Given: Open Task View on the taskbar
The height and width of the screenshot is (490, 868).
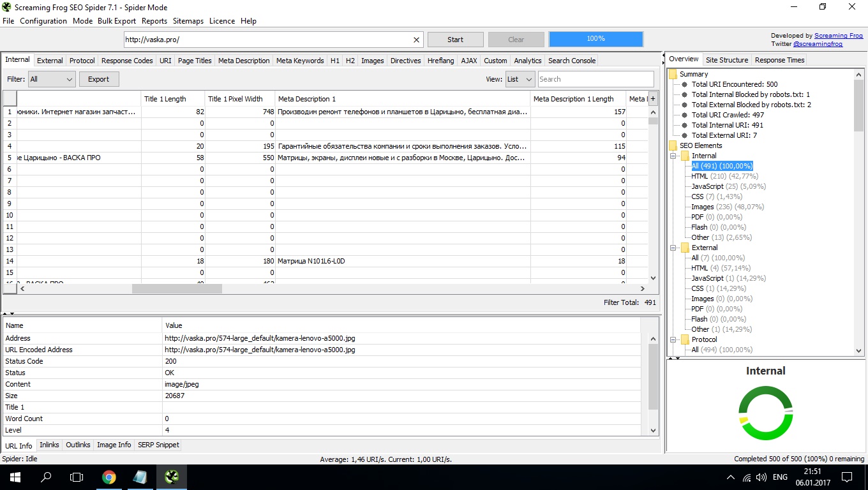Looking at the screenshot, I should click(x=77, y=477).
